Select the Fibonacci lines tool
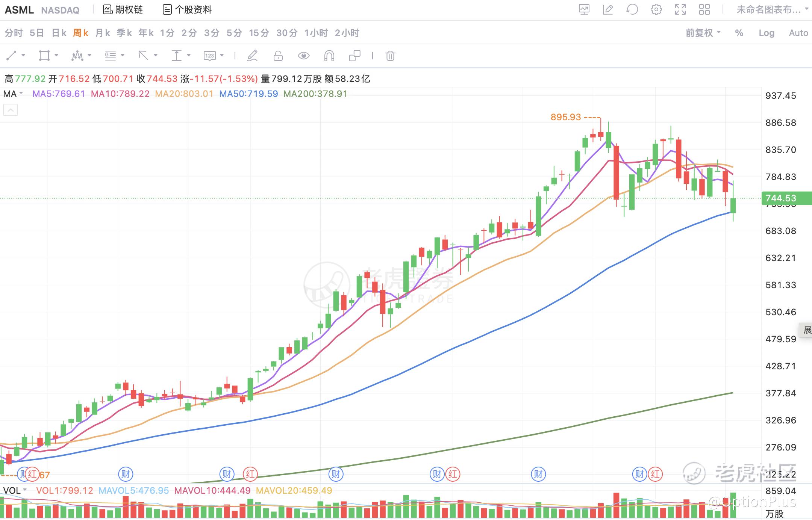The width and height of the screenshot is (812, 520). [x=111, y=56]
